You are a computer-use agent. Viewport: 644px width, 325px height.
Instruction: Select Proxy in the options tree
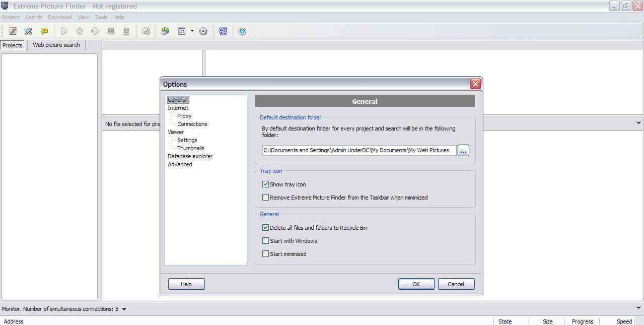[x=184, y=116]
